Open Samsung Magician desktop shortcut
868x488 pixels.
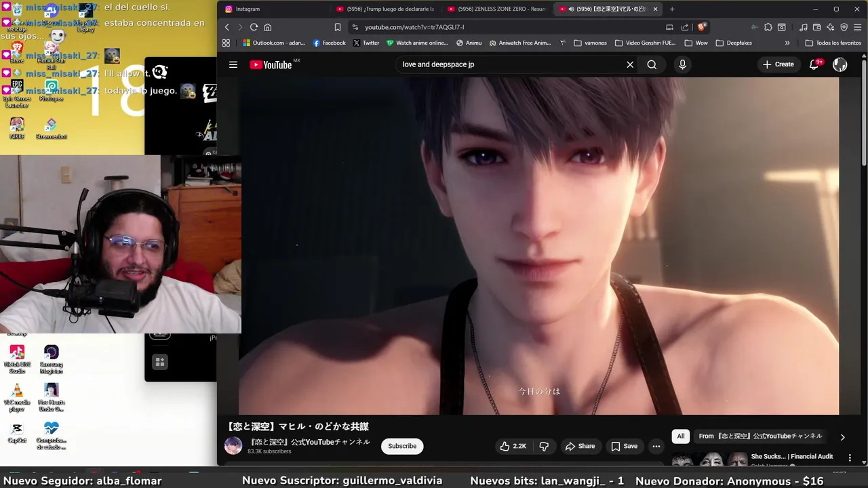pyautogui.click(x=51, y=360)
